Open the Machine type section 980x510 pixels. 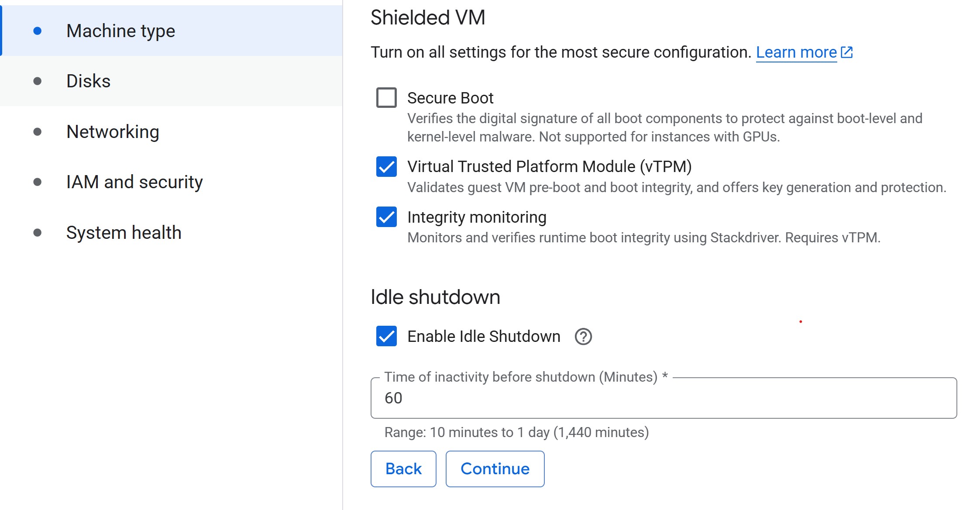coord(120,31)
